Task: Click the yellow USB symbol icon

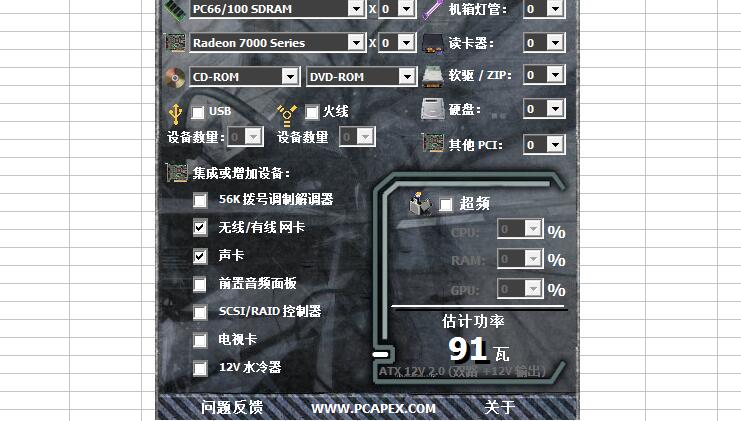Action: pos(175,114)
